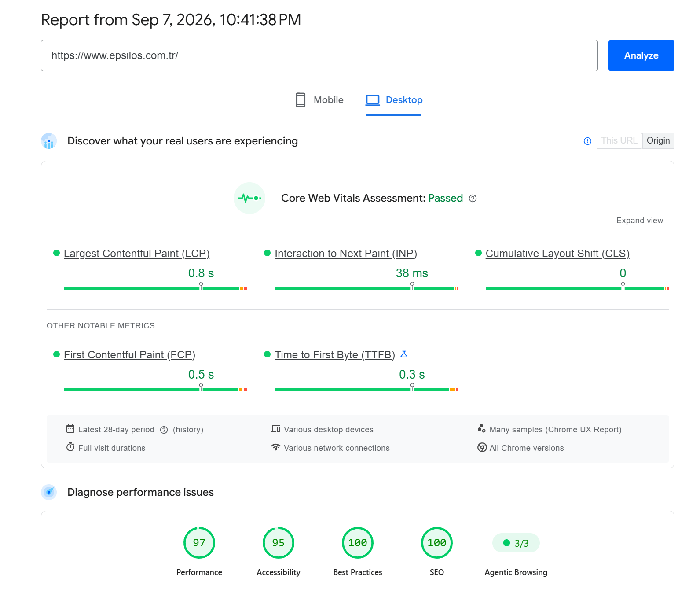Open the Chrome UX Report link
The width and height of the screenshot is (700, 593).
pyautogui.click(x=583, y=430)
